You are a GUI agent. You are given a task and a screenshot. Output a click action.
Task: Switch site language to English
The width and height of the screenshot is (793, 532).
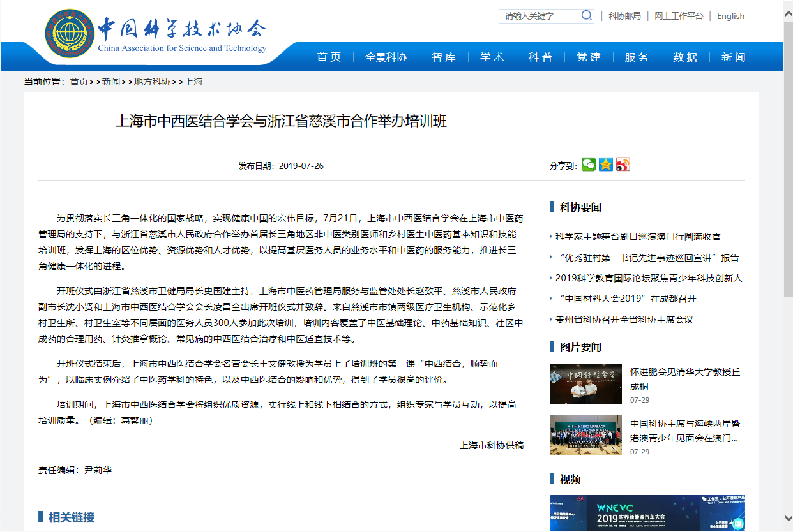click(x=730, y=16)
